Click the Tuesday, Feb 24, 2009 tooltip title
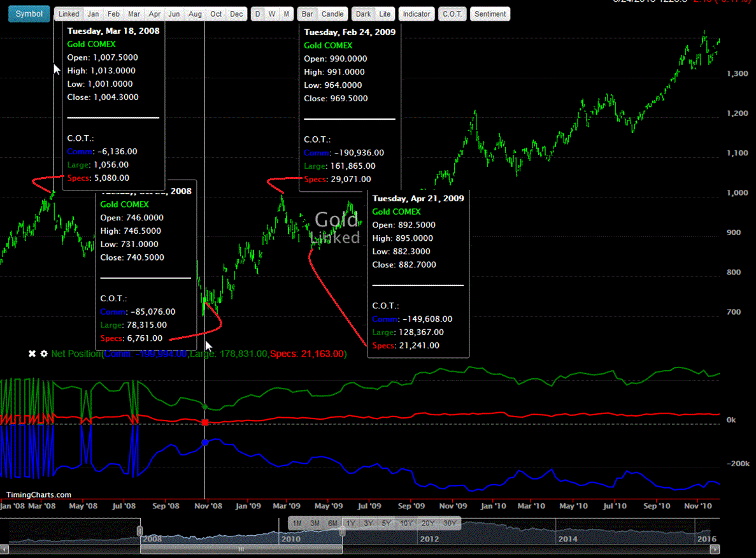Image resolution: width=756 pixels, height=558 pixels. tap(350, 32)
